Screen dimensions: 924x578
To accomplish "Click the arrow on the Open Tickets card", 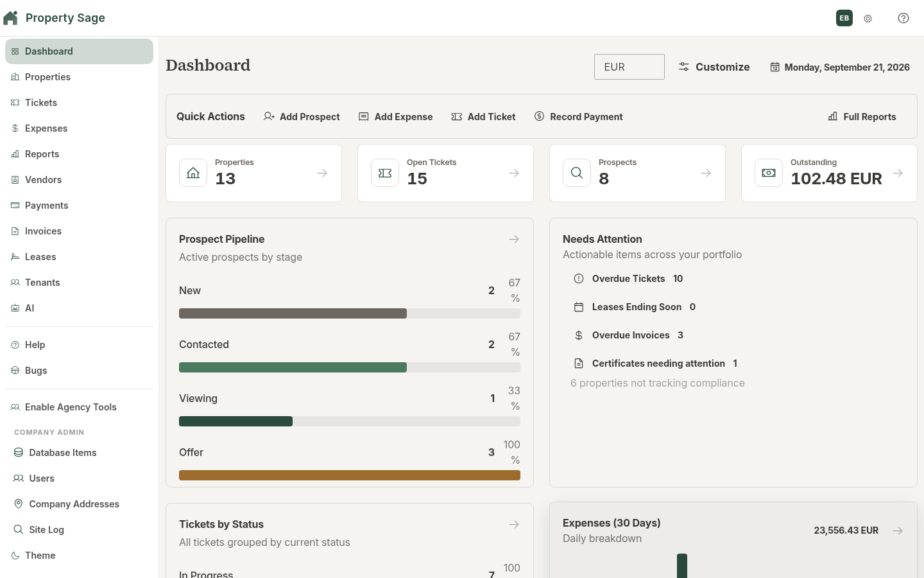I will [514, 173].
